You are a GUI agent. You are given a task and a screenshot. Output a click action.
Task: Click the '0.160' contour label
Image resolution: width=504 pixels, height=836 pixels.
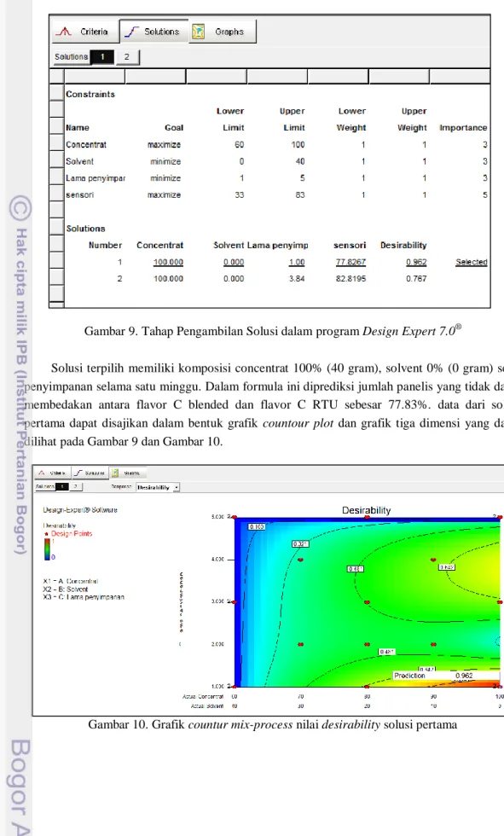coord(256,527)
